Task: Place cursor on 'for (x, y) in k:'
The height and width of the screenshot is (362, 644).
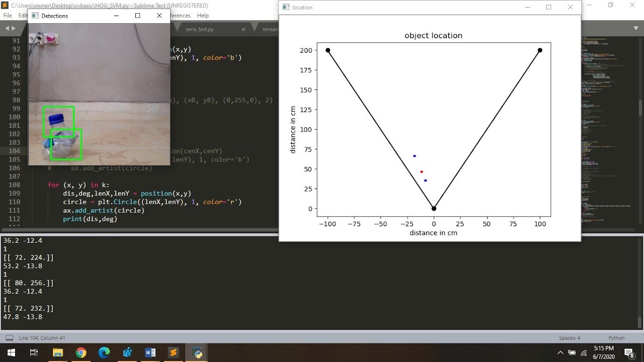Action: tap(78, 185)
